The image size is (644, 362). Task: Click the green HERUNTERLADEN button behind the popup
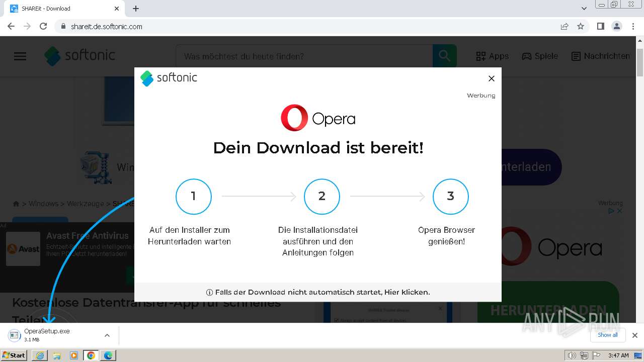click(x=548, y=310)
